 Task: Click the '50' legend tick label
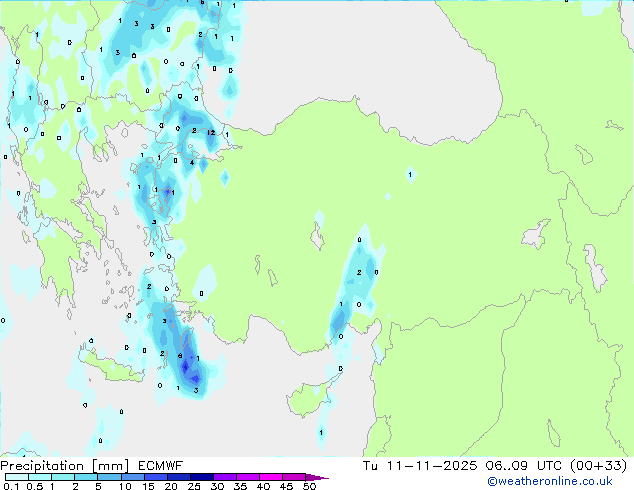point(309,486)
